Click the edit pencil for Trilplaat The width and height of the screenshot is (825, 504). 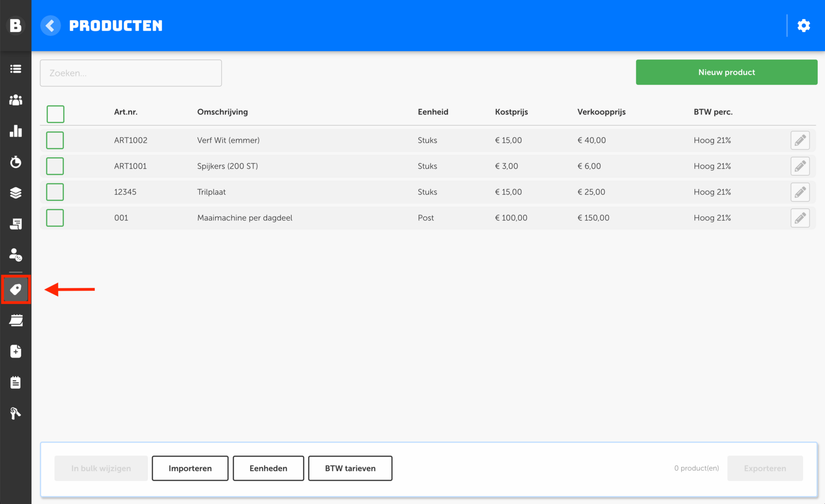800,192
